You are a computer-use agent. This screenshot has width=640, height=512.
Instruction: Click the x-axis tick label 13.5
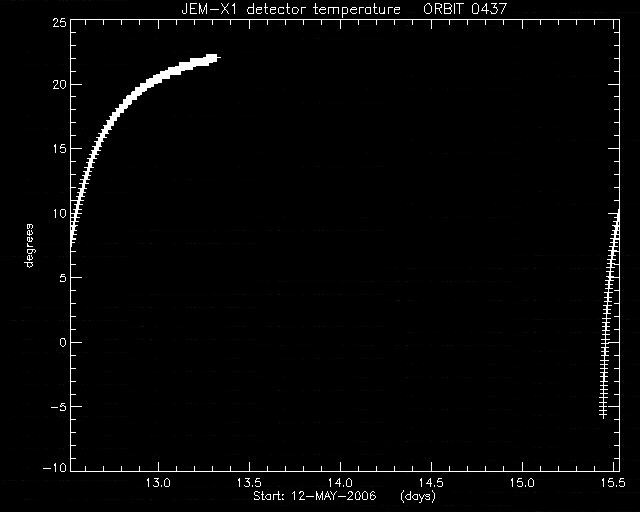point(249,483)
